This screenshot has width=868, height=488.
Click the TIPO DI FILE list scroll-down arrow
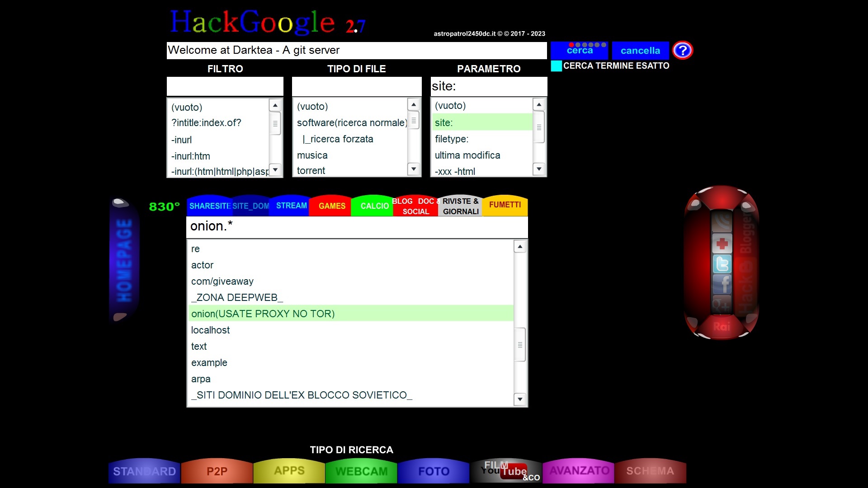(413, 169)
